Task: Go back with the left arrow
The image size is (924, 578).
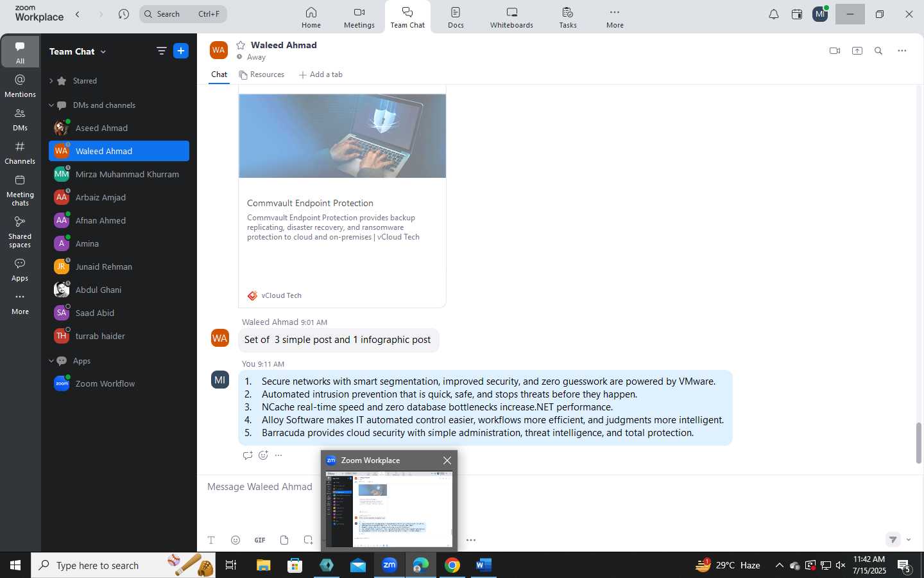Action: pos(78,14)
